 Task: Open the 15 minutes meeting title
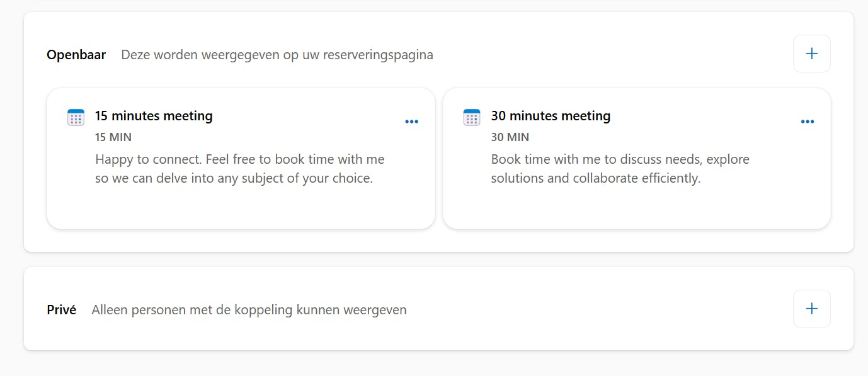coord(154,116)
